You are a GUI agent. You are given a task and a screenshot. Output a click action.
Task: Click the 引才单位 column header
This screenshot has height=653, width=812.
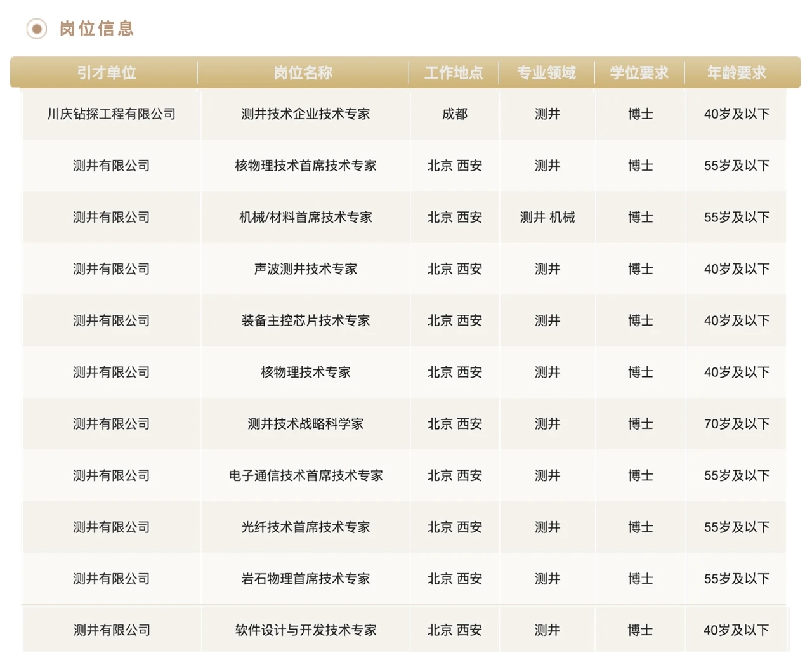click(107, 73)
